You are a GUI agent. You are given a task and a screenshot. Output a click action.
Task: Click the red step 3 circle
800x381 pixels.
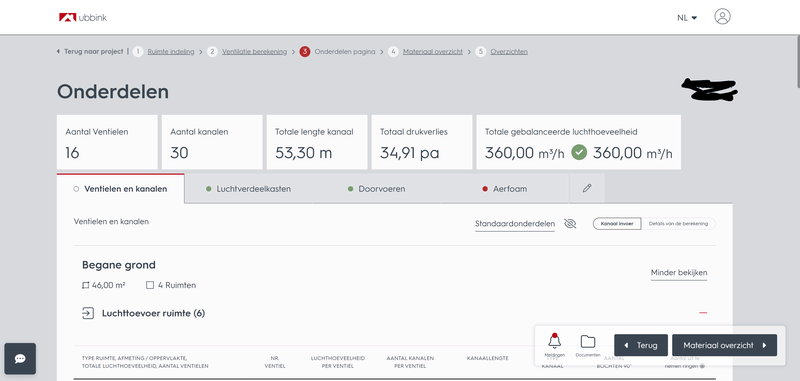tap(305, 52)
